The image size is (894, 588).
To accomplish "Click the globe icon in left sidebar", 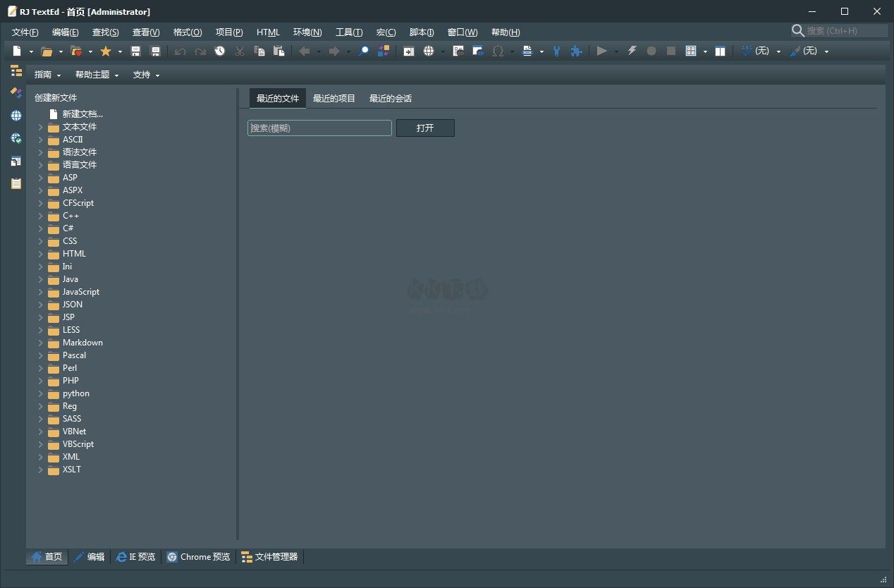I will 16,116.
